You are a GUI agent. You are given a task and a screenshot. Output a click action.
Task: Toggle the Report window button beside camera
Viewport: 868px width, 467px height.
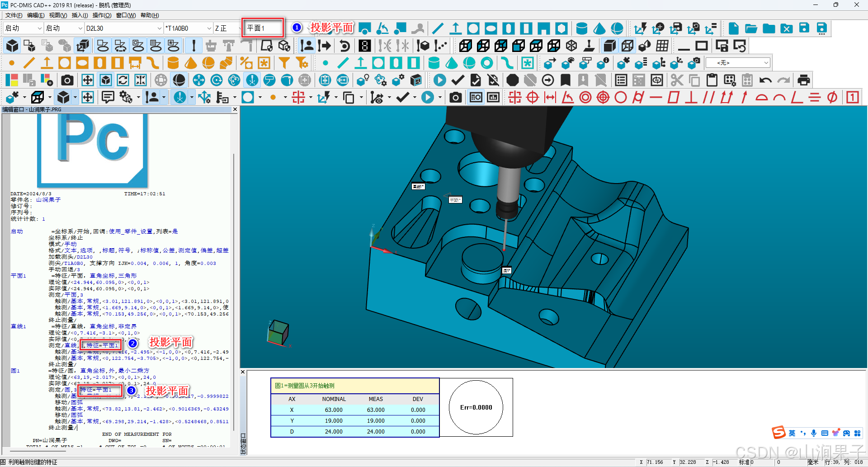pyautogui.click(x=476, y=97)
